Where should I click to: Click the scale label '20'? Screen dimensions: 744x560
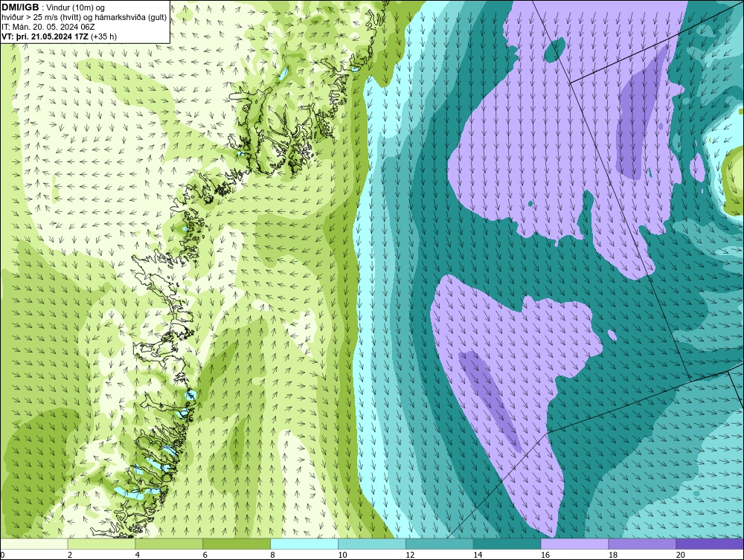click(681, 555)
